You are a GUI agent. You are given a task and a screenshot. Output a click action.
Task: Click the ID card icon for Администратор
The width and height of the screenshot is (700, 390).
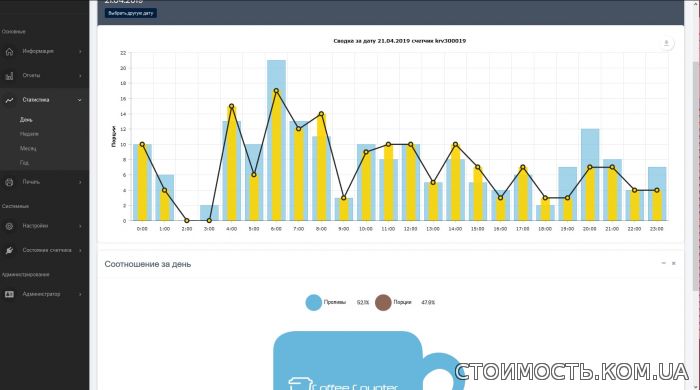[x=9, y=295]
